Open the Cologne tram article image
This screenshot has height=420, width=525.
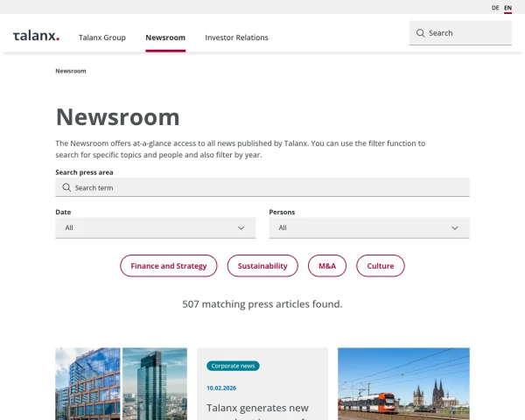point(403,384)
